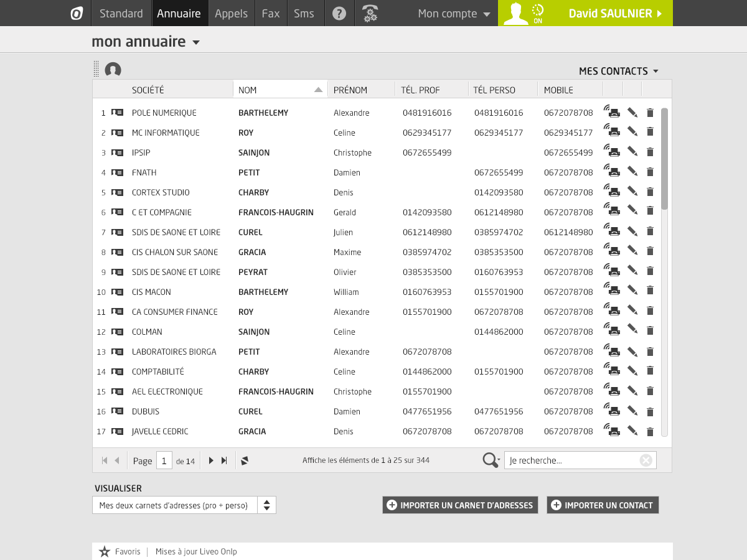
Task: Clear the search field with X
Action: point(646,460)
